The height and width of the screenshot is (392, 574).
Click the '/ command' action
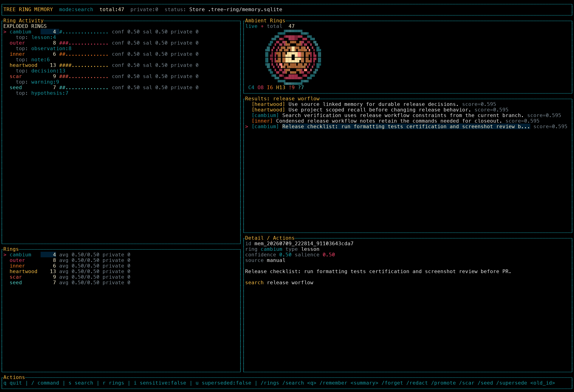coord(45,383)
